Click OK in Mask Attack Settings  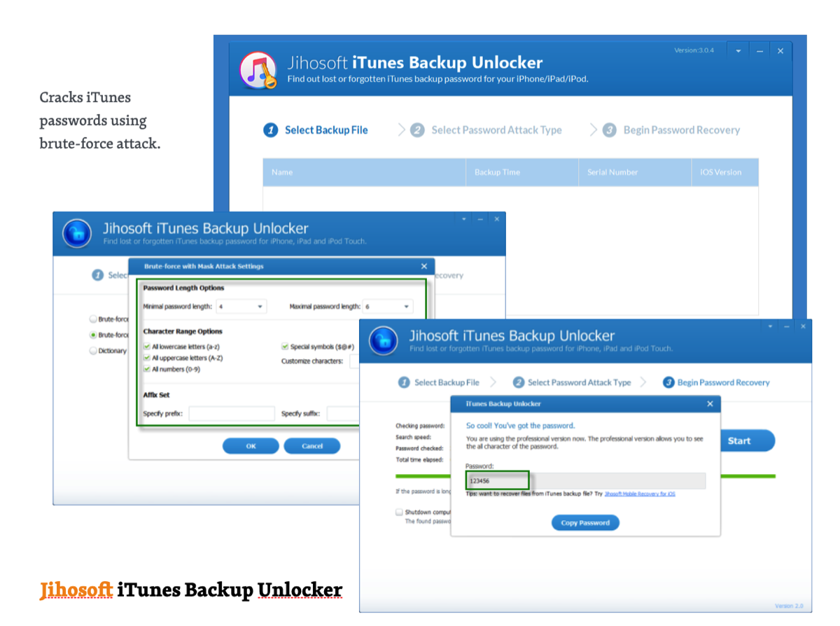pyautogui.click(x=251, y=446)
